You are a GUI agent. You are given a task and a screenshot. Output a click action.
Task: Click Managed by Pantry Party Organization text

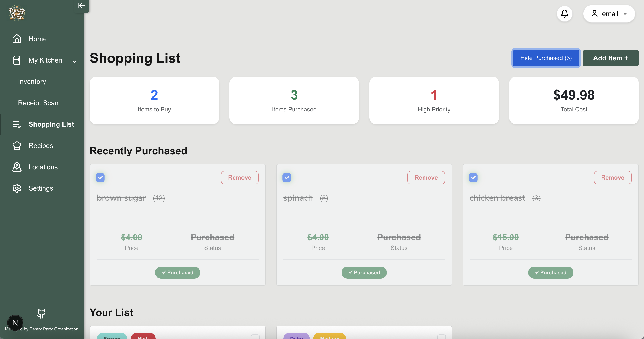(x=42, y=329)
